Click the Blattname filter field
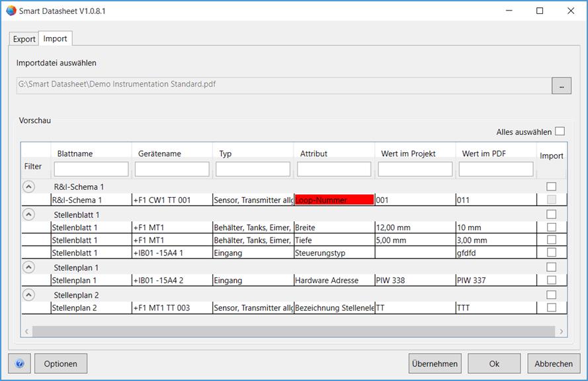 point(91,169)
